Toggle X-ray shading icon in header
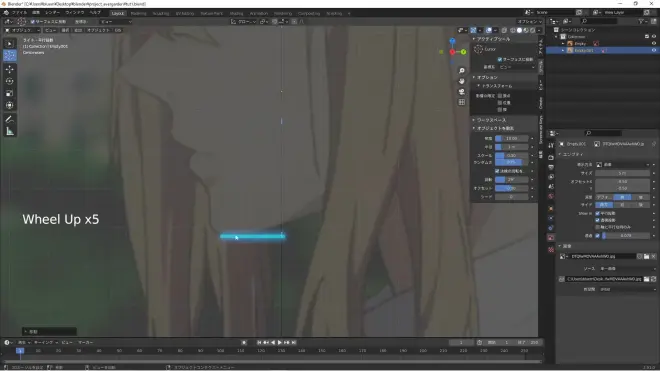 coord(504,30)
